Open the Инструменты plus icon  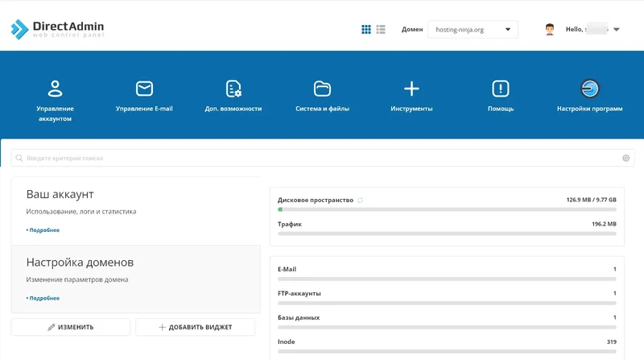tap(411, 89)
